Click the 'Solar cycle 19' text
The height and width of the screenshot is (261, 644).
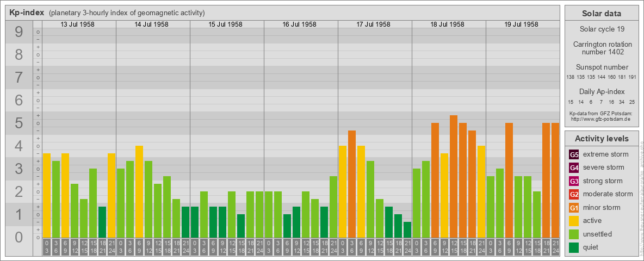602,29
